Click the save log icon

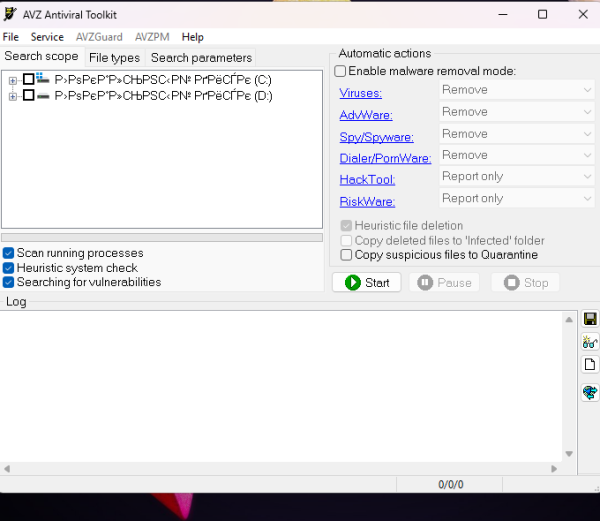590,319
